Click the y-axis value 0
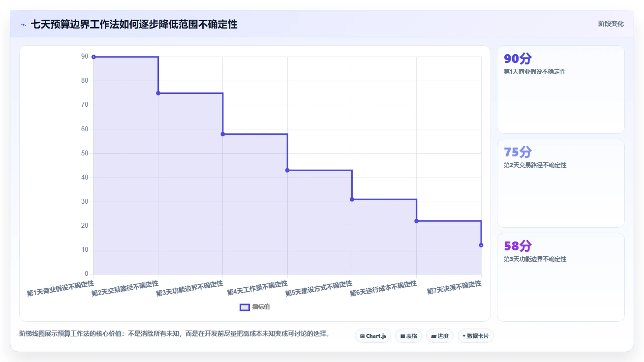The height and width of the screenshot is (362, 644). click(87, 274)
